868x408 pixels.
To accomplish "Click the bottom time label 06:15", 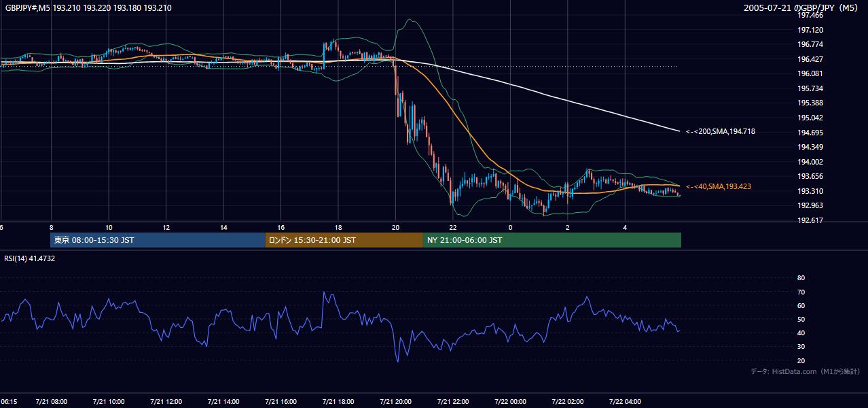I will (x=9, y=402).
